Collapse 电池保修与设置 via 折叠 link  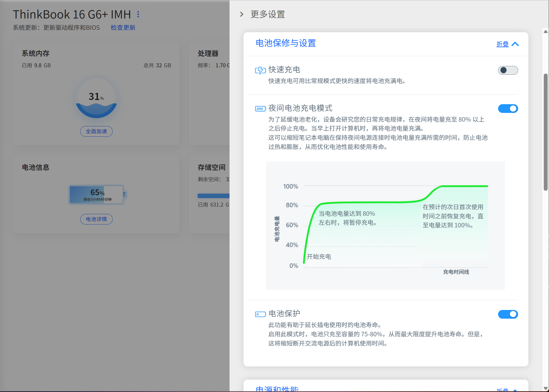[503, 44]
